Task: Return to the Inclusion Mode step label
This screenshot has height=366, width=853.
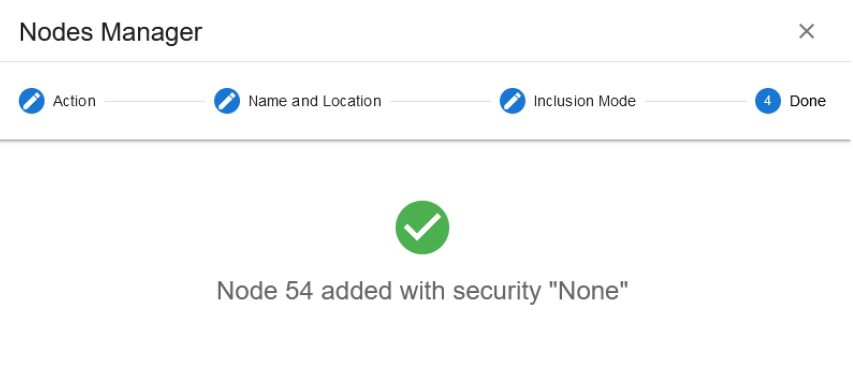Action: 584,101
